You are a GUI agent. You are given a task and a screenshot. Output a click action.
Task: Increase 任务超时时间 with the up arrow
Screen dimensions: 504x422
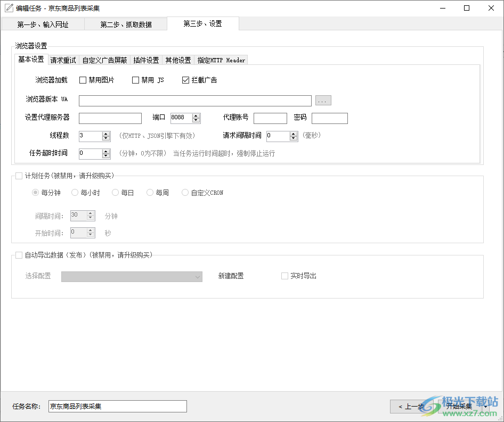106,152
